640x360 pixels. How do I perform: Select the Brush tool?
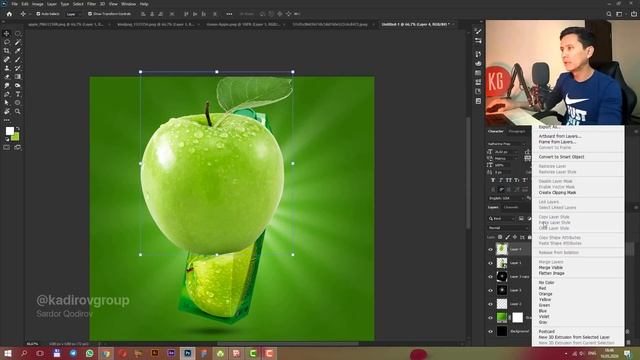(18, 60)
